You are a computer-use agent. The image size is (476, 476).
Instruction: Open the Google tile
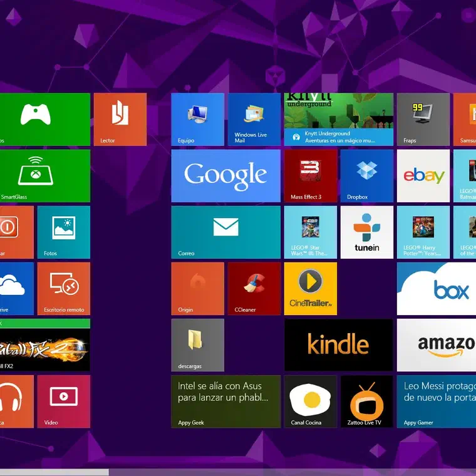(x=226, y=176)
